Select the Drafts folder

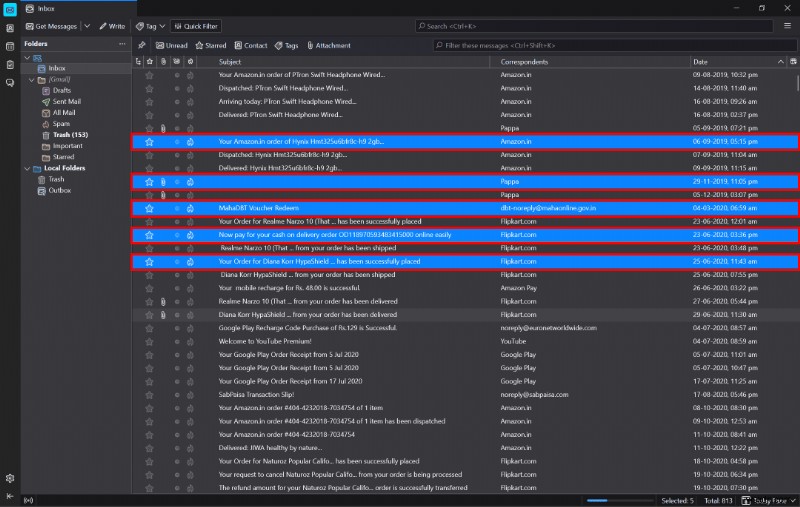[61, 90]
